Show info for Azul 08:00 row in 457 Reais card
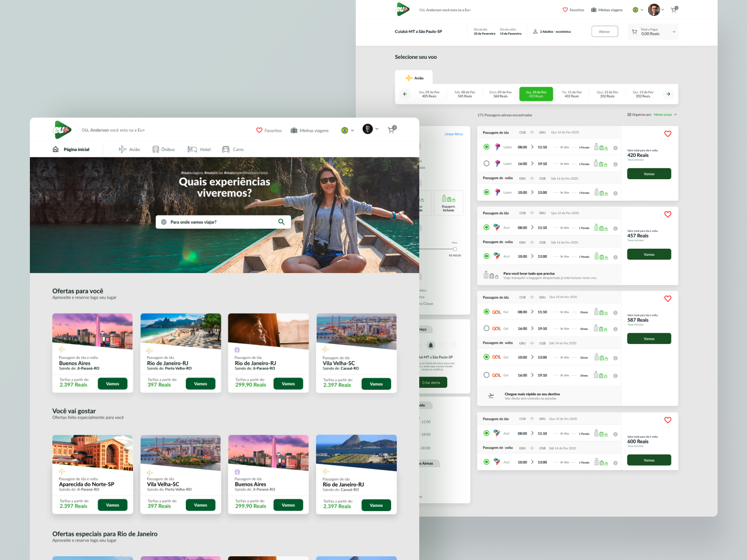Screen dimensions: 747x560 click(x=615, y=229)
